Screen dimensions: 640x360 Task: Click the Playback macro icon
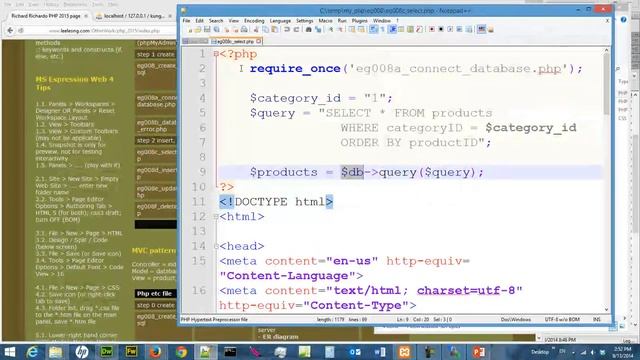pyautogui.click(x=450, y=29)
